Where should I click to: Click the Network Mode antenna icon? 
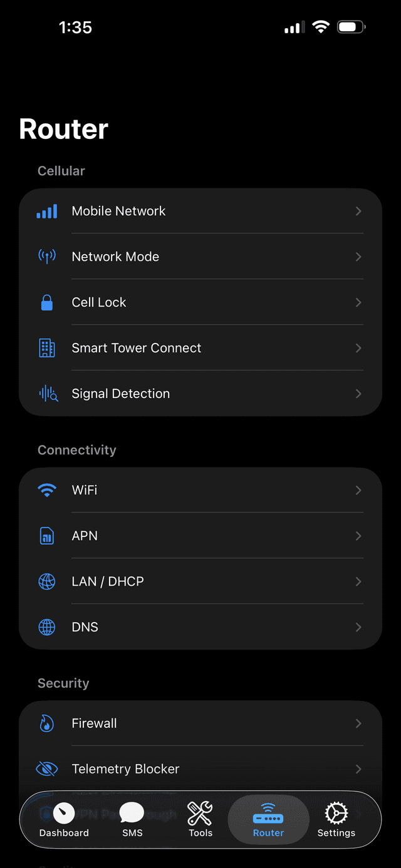tap(46, 257)
